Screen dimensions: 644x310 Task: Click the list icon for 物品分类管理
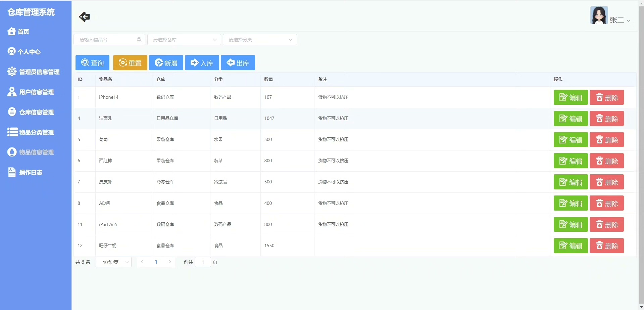point(12,132)
